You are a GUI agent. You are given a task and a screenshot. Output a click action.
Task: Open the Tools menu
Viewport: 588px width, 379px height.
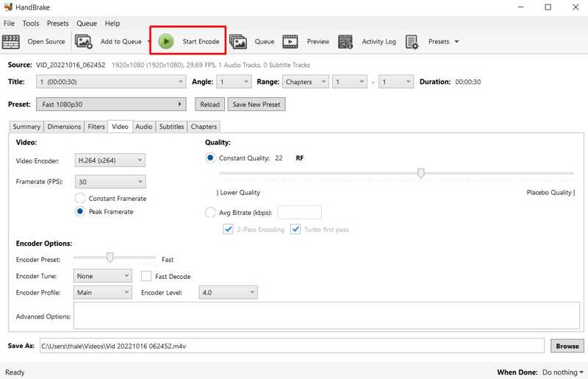tap(31, 24)
